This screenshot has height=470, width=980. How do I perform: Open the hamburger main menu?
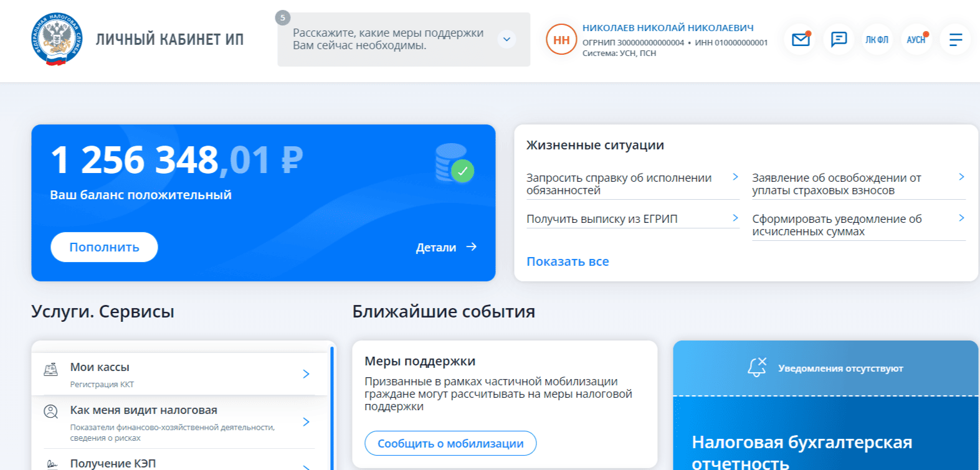pyautogui.click(x=956, y=39)
